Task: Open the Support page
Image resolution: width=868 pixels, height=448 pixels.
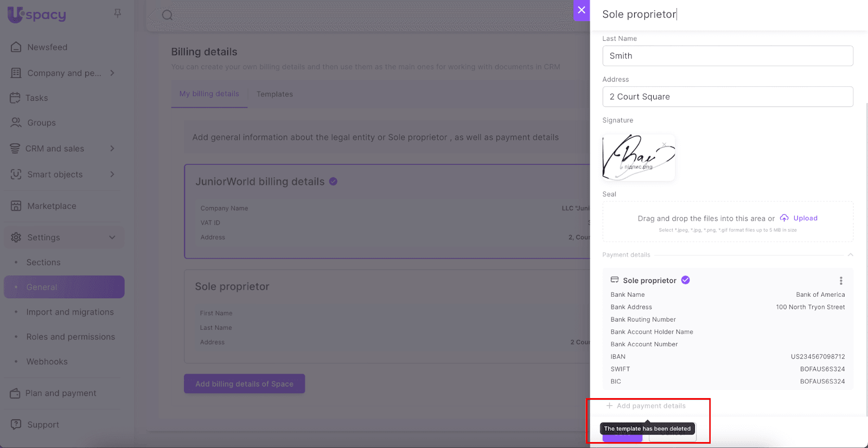Action: [43, 425]
